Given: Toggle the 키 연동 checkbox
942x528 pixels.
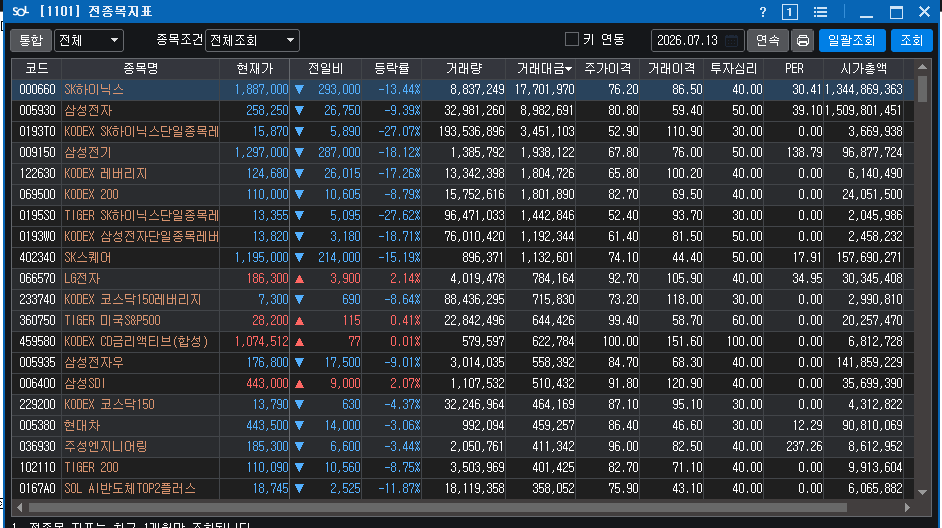Looking at the screenshot, I should 572,40.
